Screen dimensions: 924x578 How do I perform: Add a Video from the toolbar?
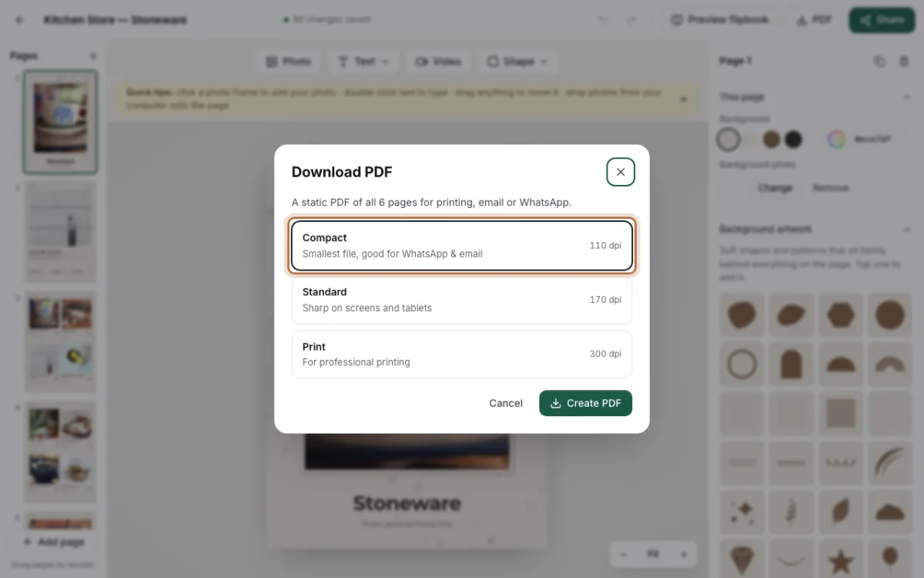click(438, 62)
